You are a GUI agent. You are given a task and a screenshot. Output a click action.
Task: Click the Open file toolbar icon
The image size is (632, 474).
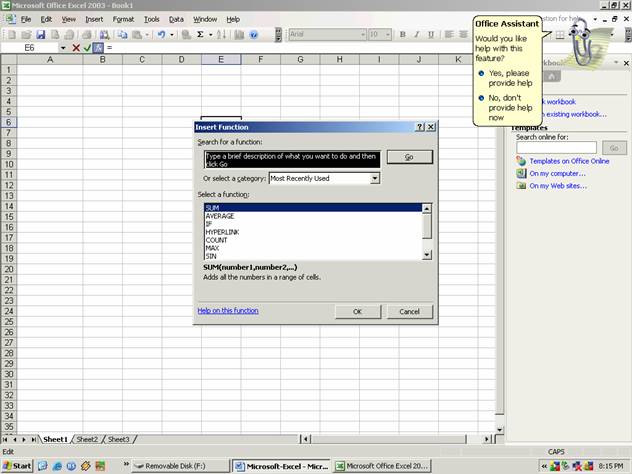pos(26,35)
